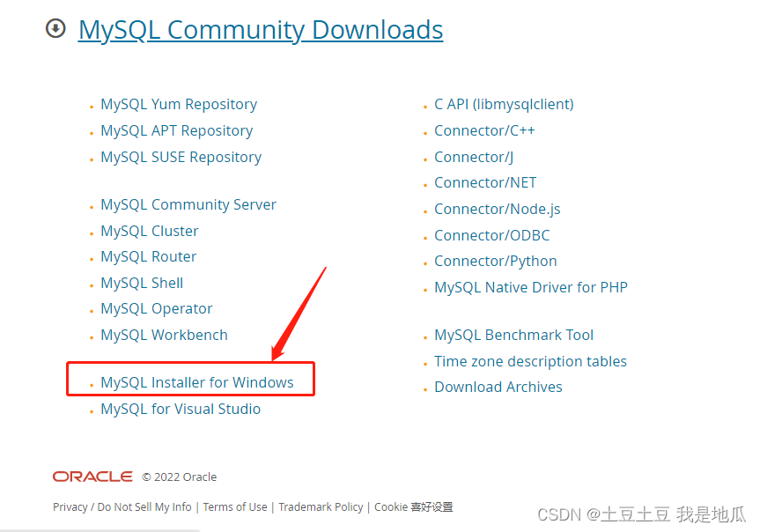
Task: Click the © 2022 Oracle text
Action: tap(180, 477)
